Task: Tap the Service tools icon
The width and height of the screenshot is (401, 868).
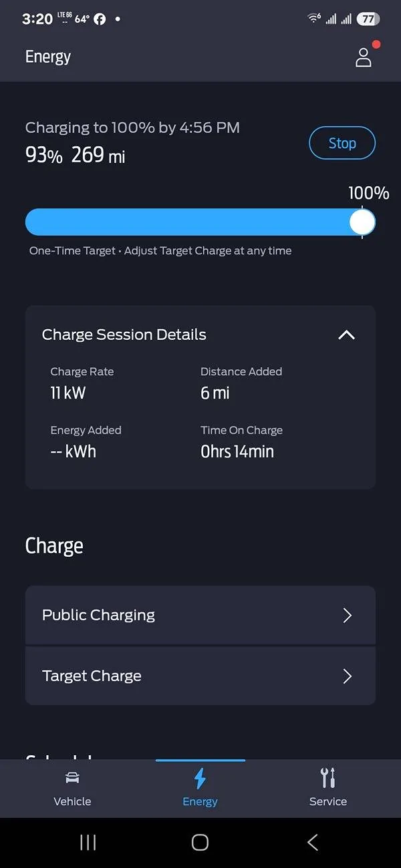Action: point(327,778)
